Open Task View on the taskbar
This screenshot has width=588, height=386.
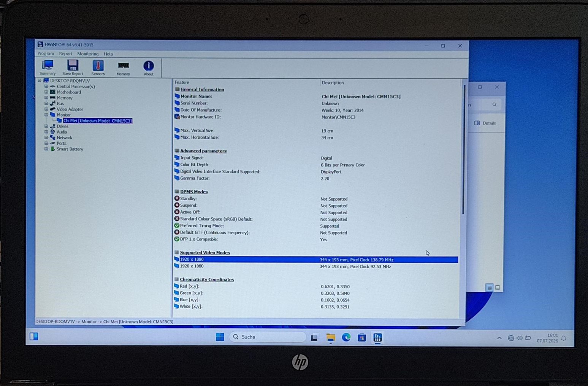point(314,337)
